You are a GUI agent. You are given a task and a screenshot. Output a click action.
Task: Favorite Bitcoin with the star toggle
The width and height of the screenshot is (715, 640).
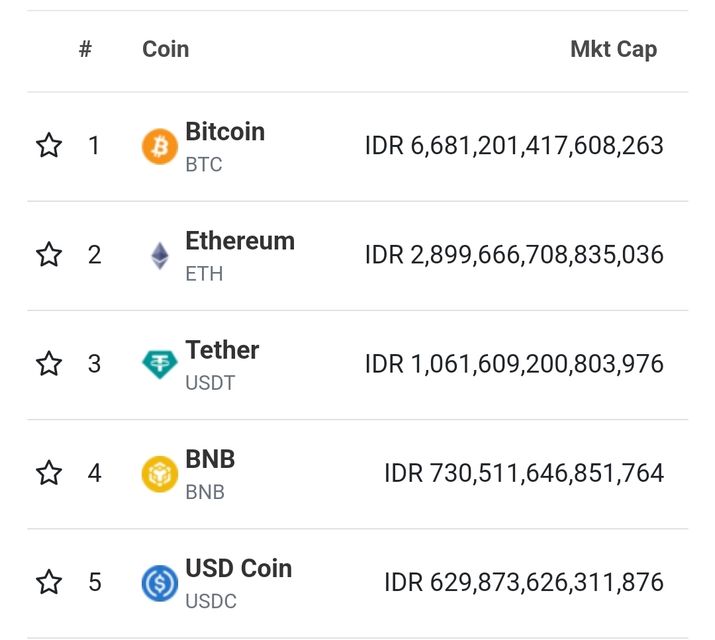pyautogui.click(x=49, y=146)
